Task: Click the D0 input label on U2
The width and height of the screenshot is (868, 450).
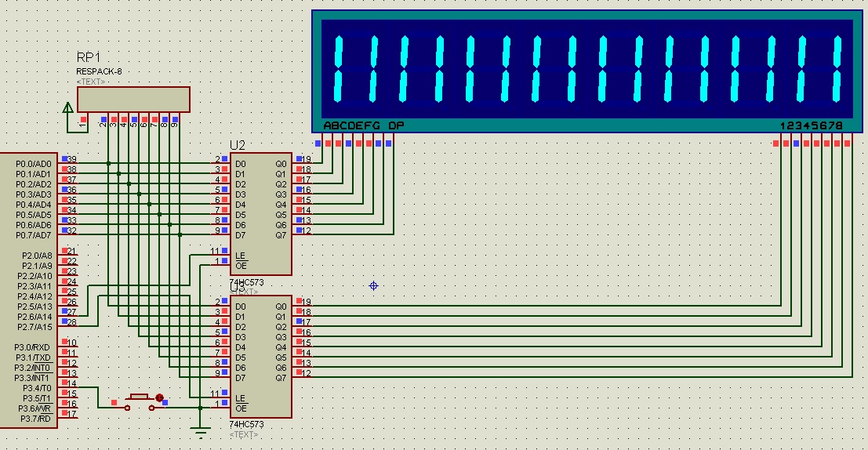Action: coord(240,164)
